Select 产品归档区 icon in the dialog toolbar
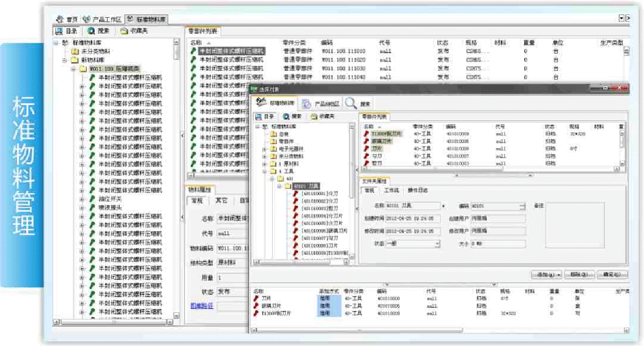644x346 pixels. click(306, 103)
